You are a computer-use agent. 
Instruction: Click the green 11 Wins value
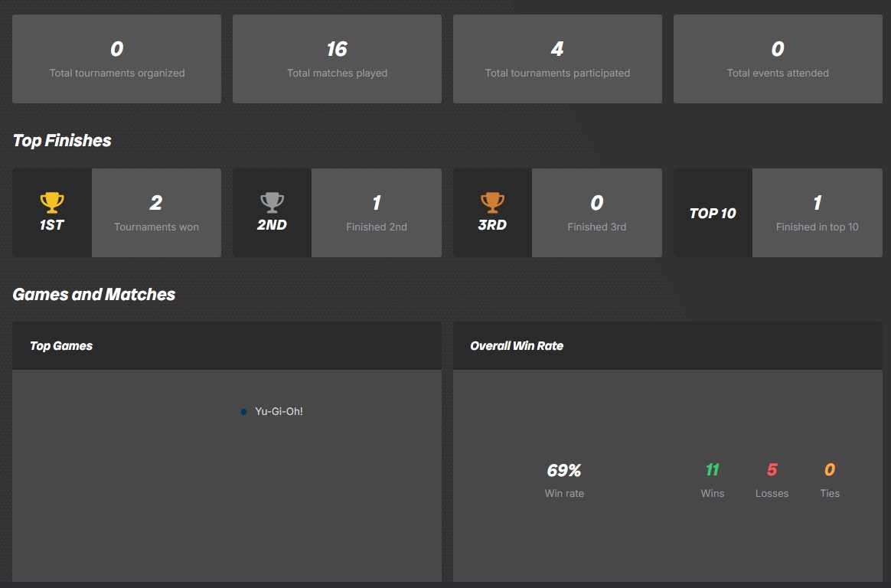[x=713, y=470]
